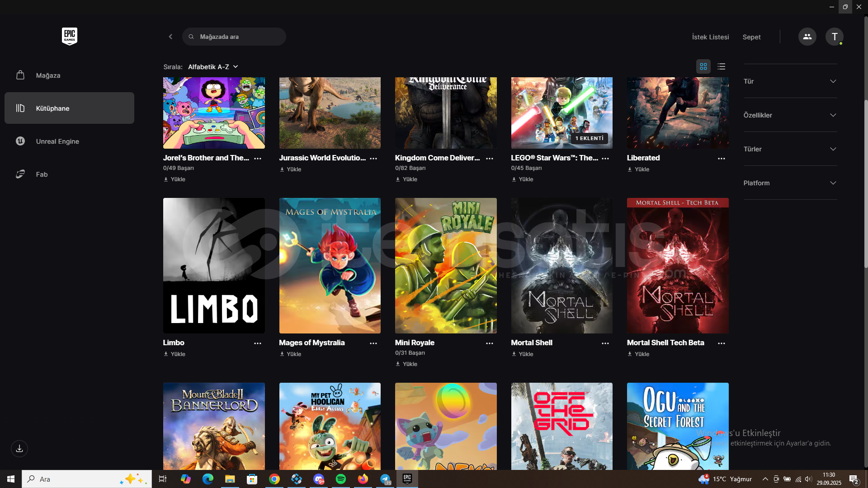Open options menu for Mortal Shell Tech Beta

pyautogui.click(x=722, y=343)
